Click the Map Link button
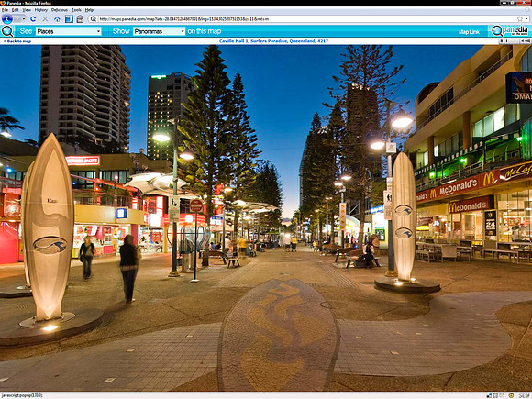Viewport: 532px width, 399px height. 469,32
